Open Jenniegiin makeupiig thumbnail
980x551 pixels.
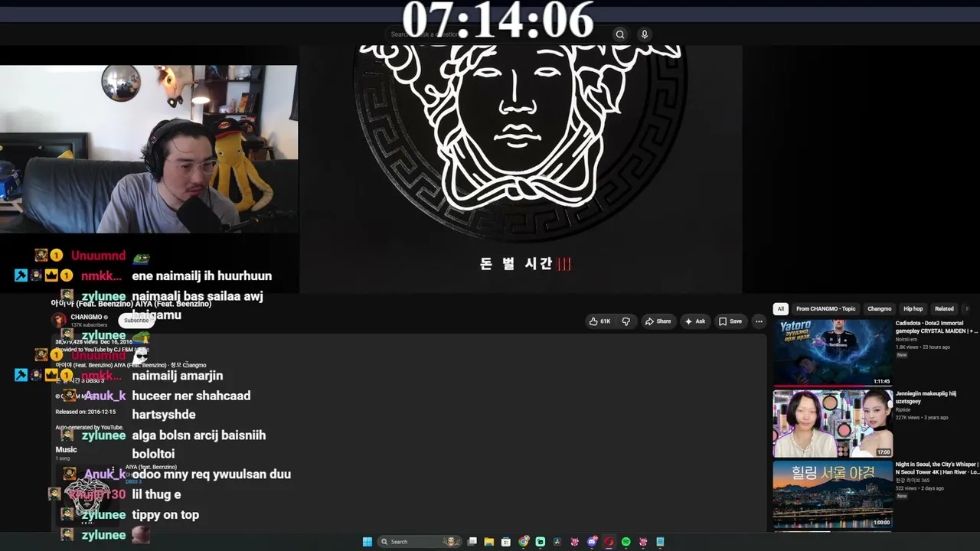833,423
